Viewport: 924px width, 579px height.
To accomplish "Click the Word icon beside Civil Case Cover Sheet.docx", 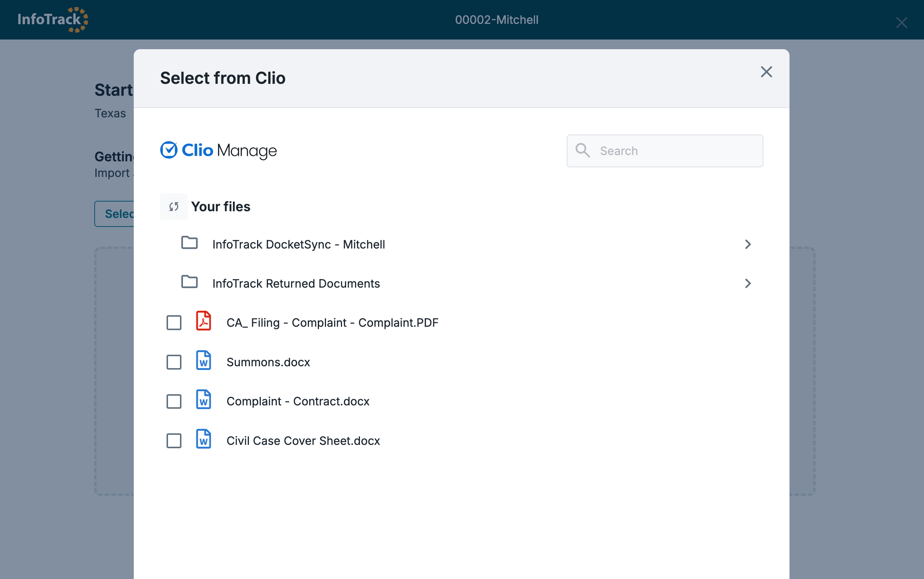I will tap(204, 439).
